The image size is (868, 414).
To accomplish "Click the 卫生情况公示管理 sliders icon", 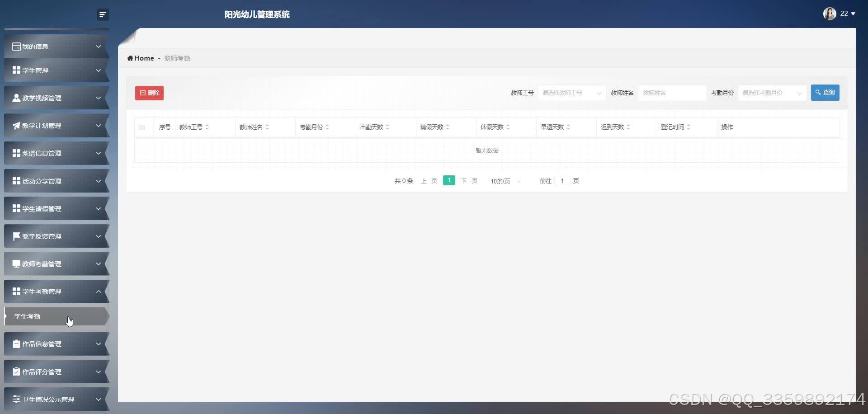I will point(15,399).
